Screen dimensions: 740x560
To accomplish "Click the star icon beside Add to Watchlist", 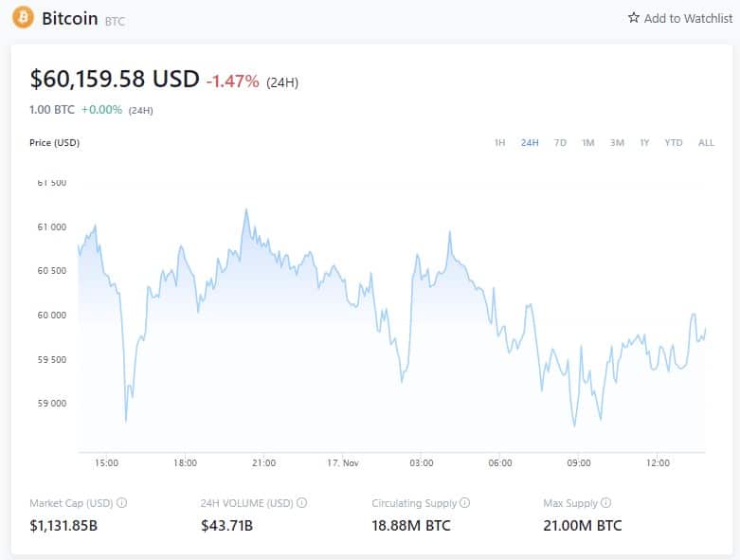I will tap(633, 18).
